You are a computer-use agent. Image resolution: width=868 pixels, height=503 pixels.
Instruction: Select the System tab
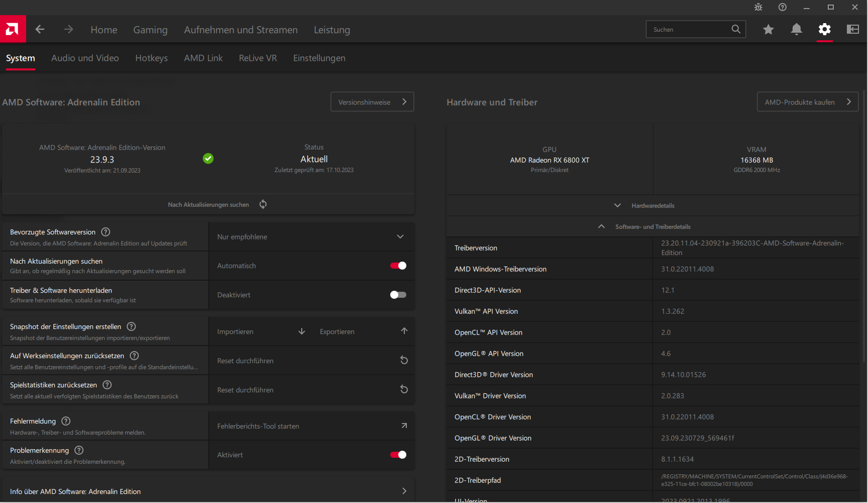tap(21, 58)
